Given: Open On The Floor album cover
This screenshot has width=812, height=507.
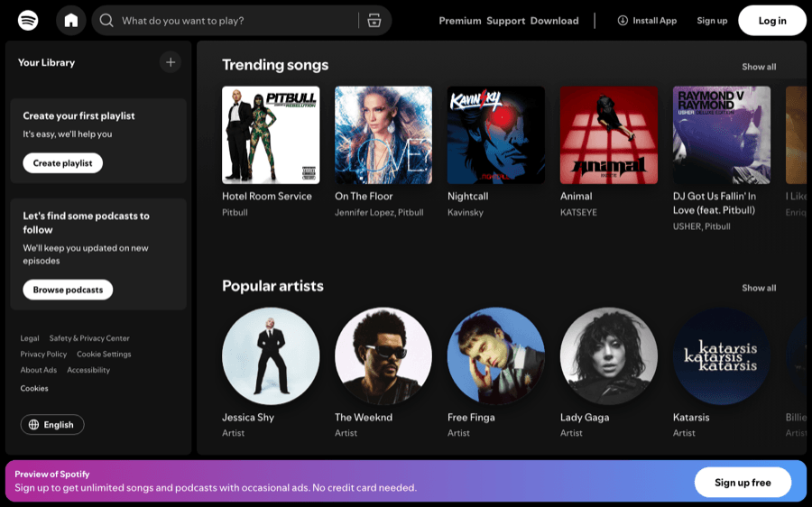Looking at the screenshot, I should point(383,135).
